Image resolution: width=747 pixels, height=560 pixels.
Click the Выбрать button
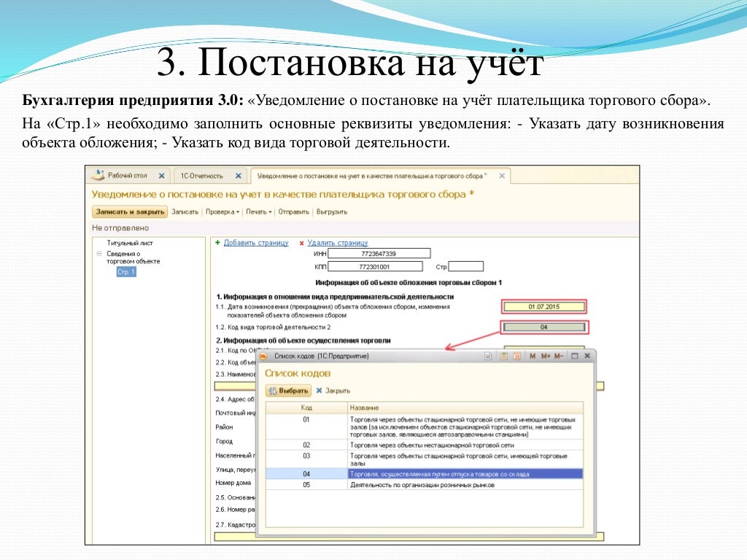click(288, 391)
